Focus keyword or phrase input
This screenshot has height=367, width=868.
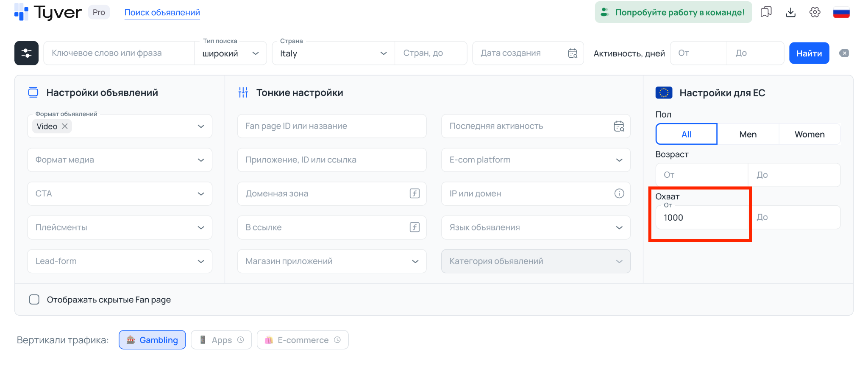pyautogui.click(x=119, y=53)
